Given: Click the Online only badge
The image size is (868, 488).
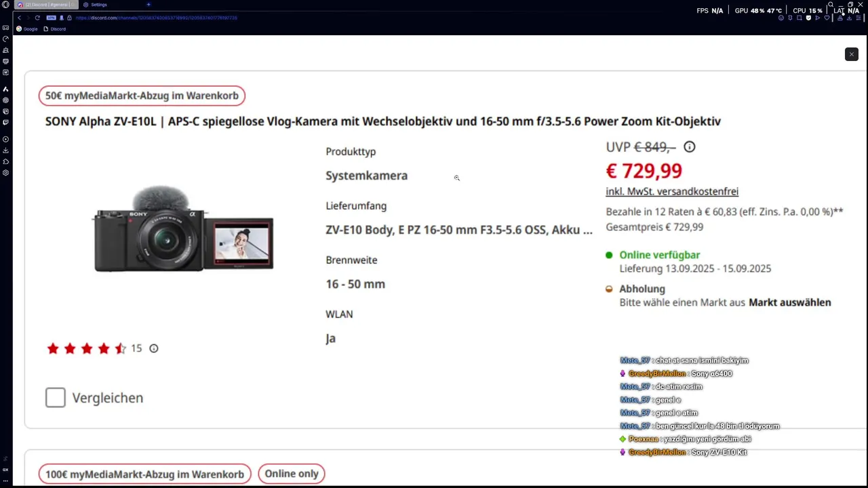Looking at the screenshot, I should click(x=292, y=474).
